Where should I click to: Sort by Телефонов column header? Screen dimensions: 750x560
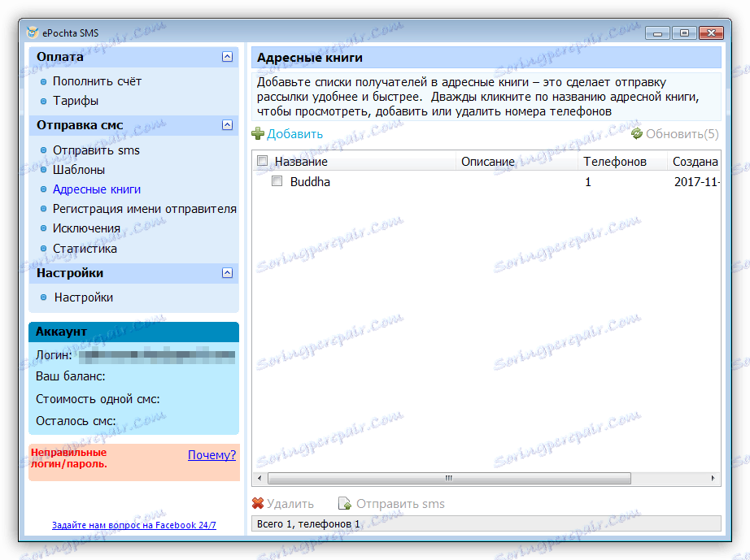point(615,162)
